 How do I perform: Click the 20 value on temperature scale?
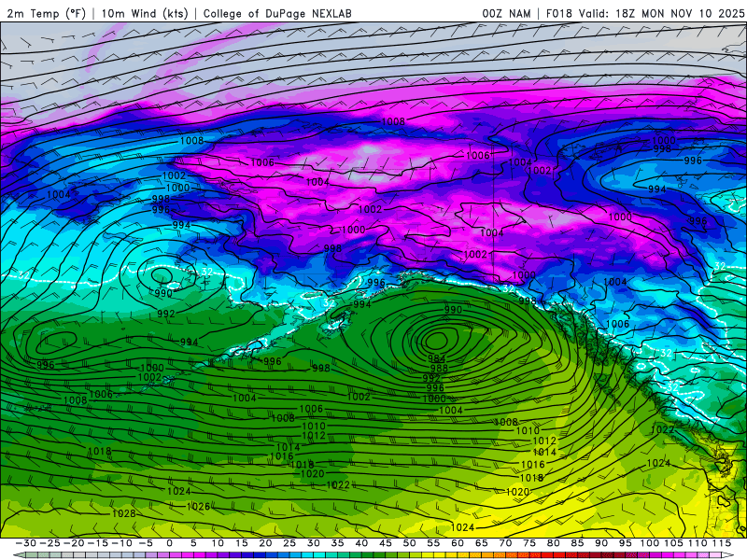click(265, 543)
